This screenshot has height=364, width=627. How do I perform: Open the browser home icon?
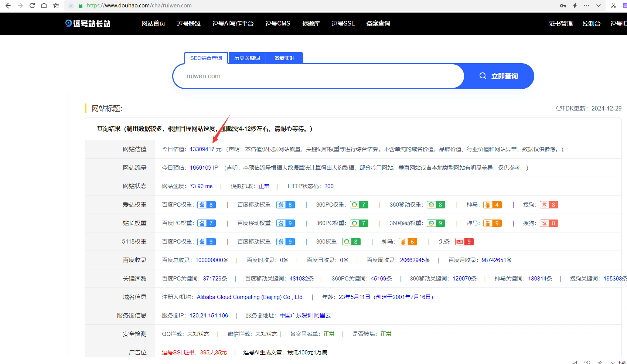(x=44, y=6)
